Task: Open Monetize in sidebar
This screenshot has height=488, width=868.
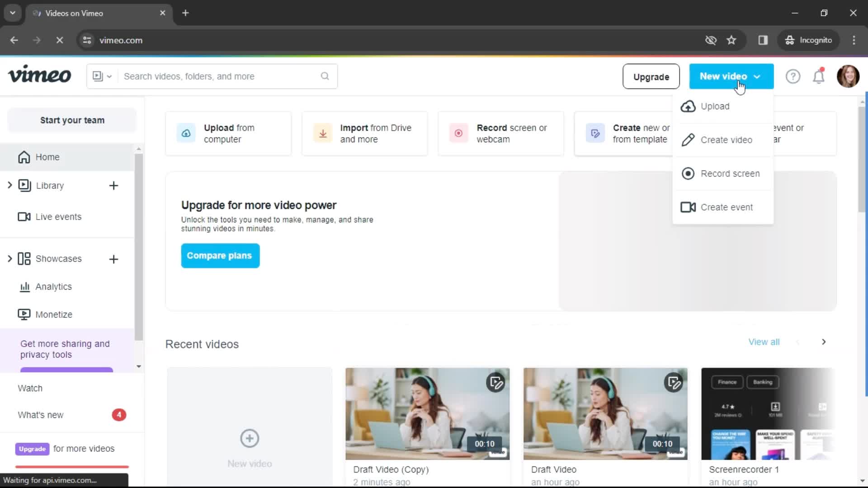Action: [45, 314]
